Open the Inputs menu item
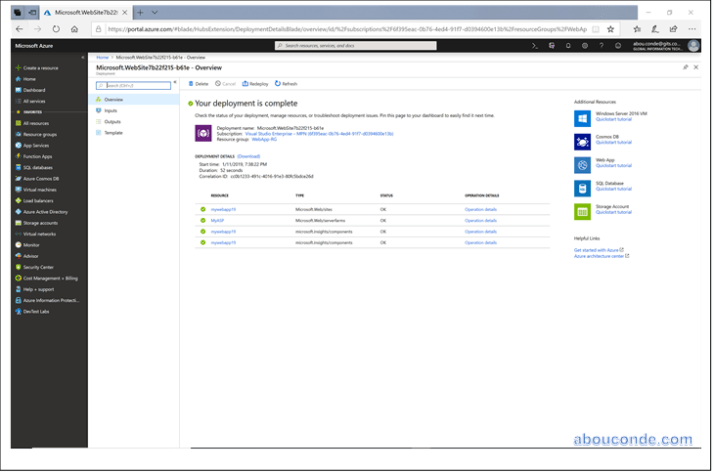 click(111, 110)
